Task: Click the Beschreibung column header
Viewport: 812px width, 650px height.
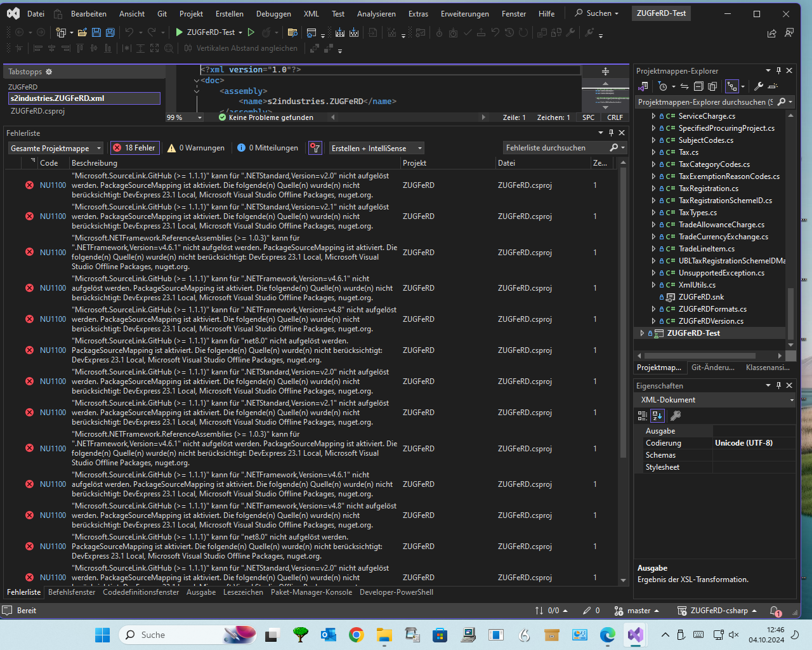Action: [235, 163]
